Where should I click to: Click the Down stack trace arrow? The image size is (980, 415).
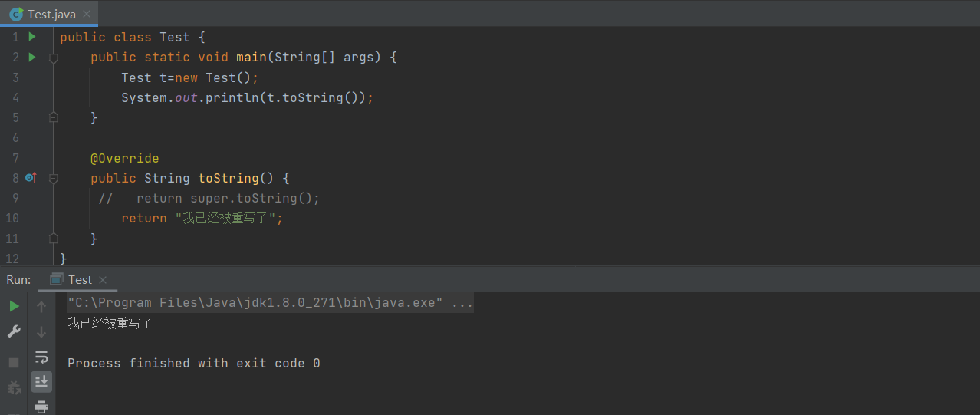[x=41, y=332]
